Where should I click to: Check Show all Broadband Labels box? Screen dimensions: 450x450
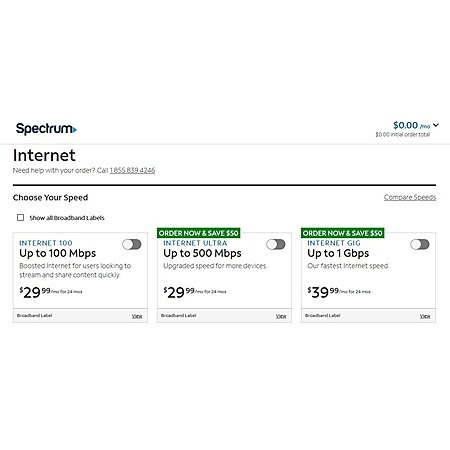(x=20, y=218)
